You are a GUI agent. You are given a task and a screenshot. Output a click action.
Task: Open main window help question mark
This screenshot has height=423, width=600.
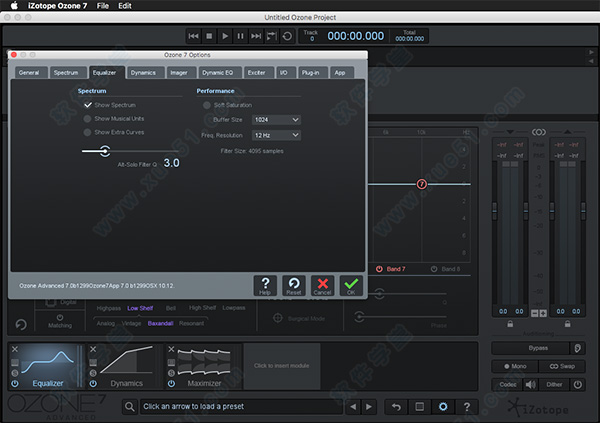click(x=467, y=407)
